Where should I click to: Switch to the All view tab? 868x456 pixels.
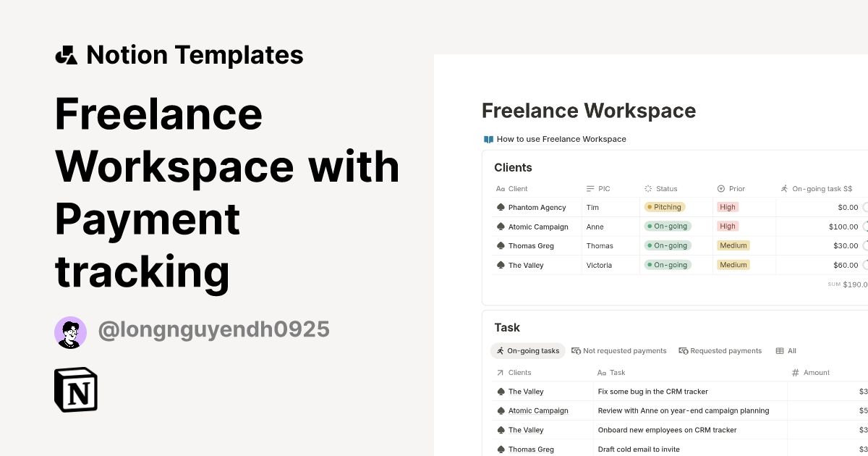786,350
